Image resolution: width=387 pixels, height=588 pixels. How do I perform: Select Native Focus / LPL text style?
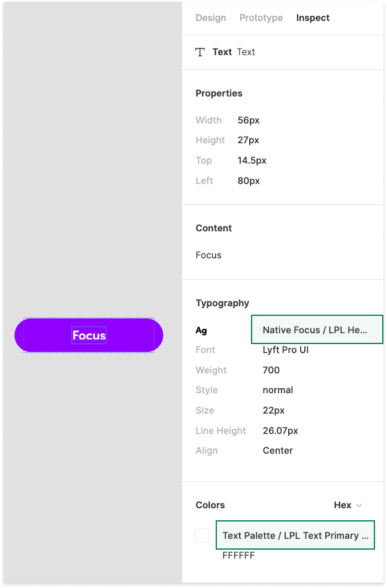pos(317,330)
